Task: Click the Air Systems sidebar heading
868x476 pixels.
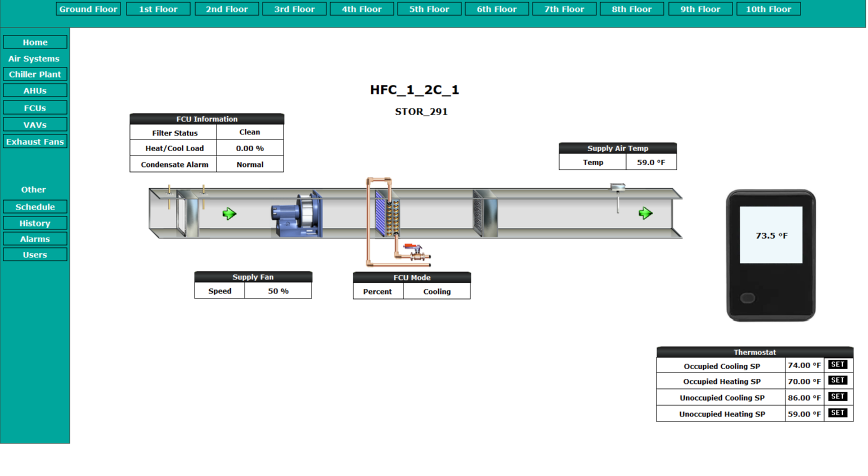Action: (x=34, y=58)
